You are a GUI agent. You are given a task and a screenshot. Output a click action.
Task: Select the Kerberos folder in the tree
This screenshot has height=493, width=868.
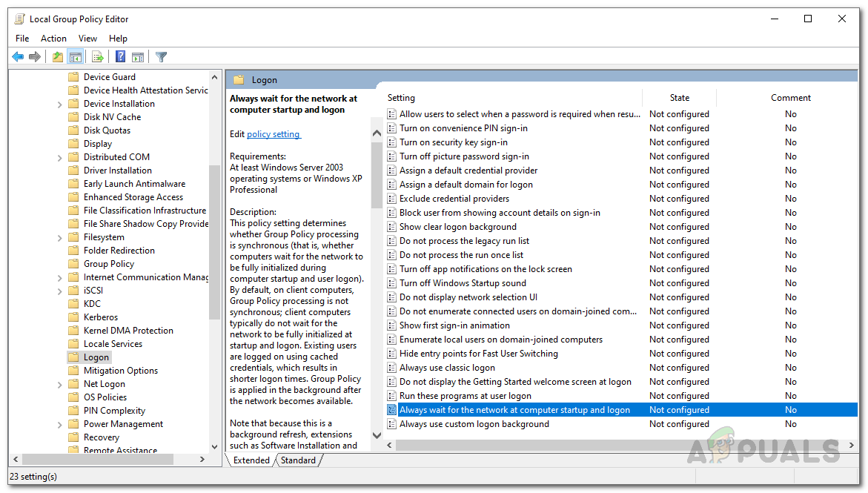[100, 317]
